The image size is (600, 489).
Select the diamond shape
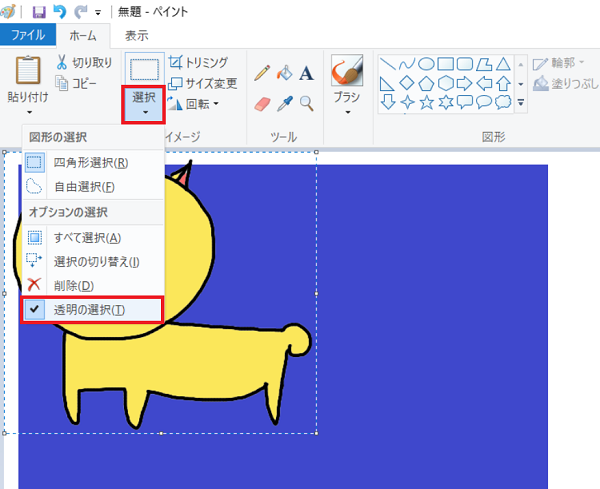pos(407,83)
